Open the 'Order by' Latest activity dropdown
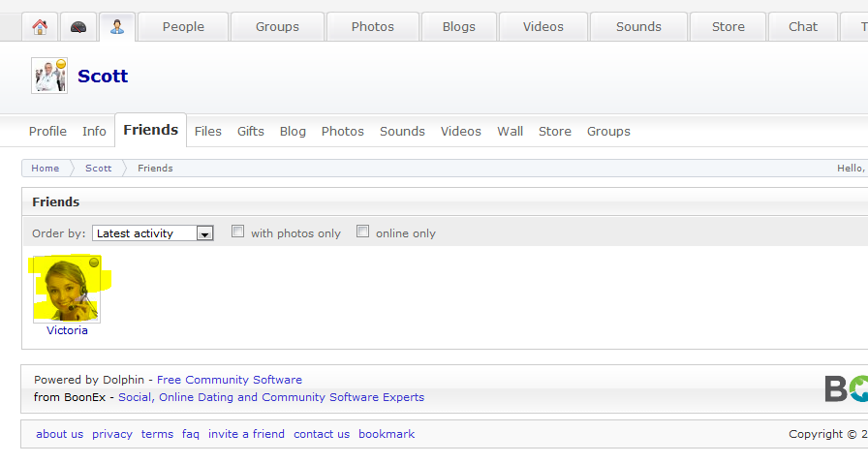This screenshot has height=464, width=868. (x=153, y=233)
